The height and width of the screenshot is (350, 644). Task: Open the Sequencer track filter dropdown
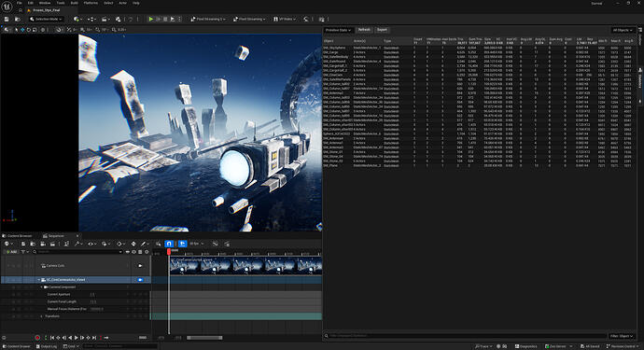(24, 252)
